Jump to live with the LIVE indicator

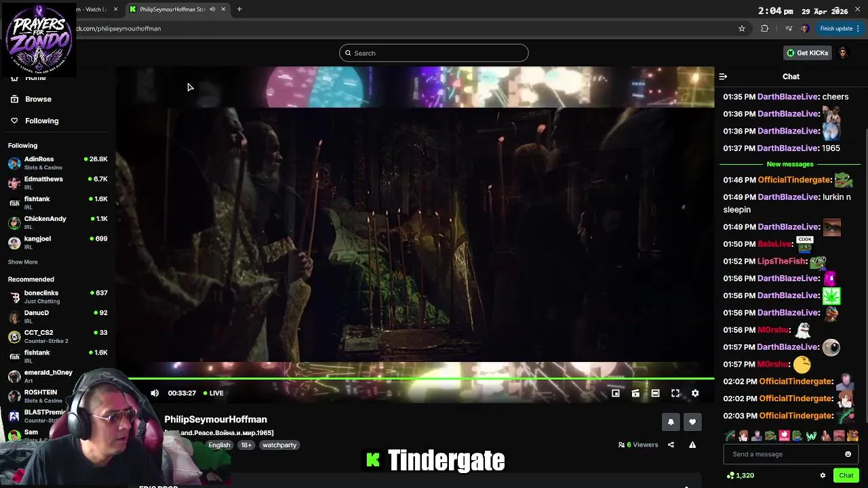214,393
